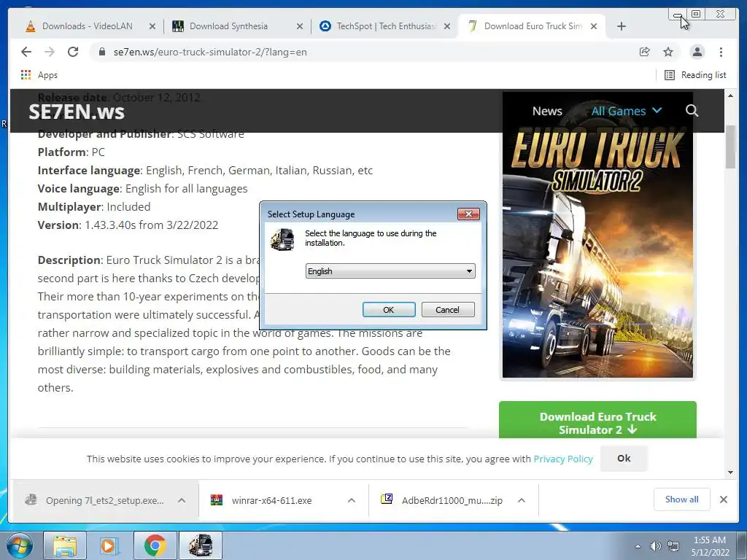
Task: Open the winrar-x64-611.exe download
Action: pos(271,500)
